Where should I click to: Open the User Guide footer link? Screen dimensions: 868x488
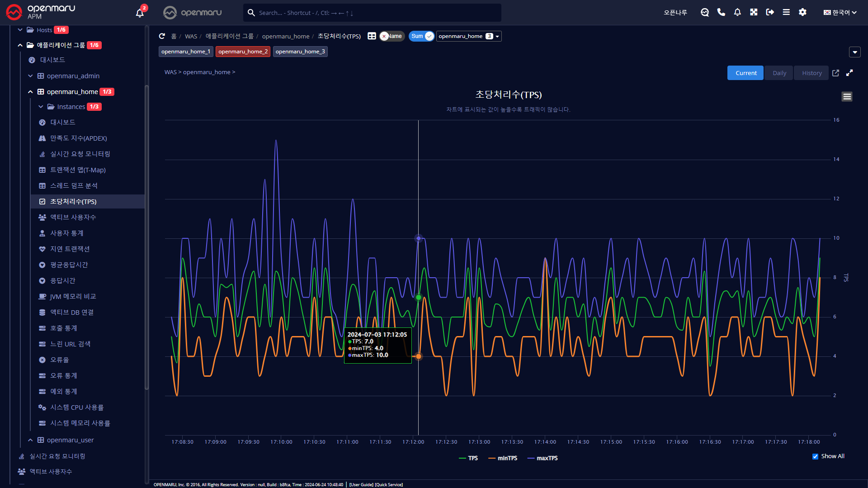pos(361,484)
